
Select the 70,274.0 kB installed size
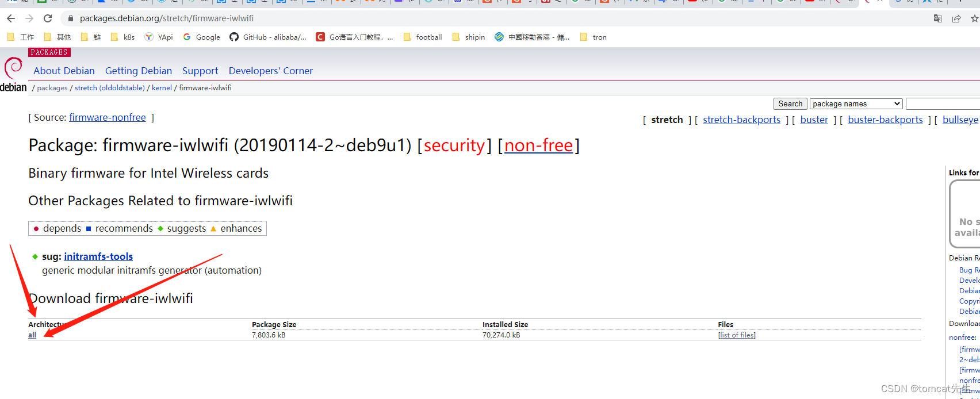[502, 335]
